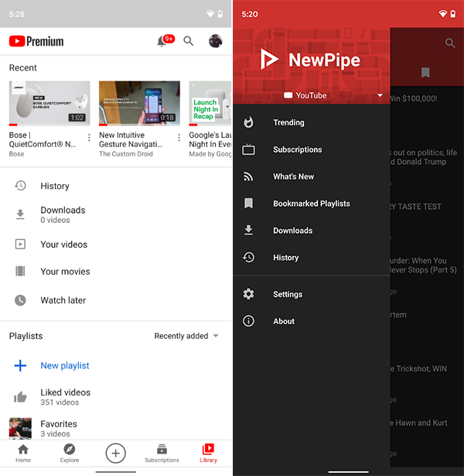Screen dimensions: 464x476
Task: Open YouTube notifications bell
Action: (x=162, y=41)
